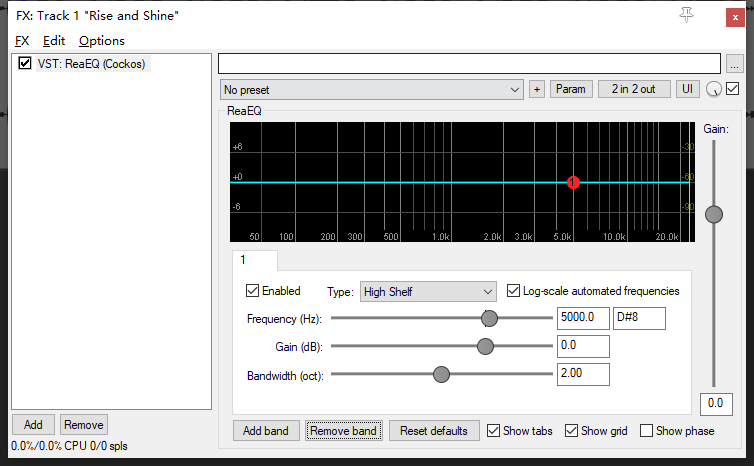Click the Add FX button

click(33, 425)
